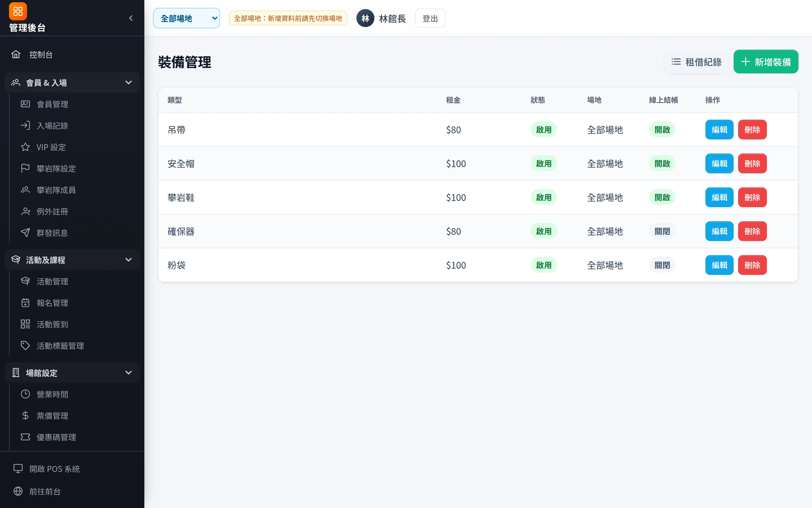Open 控制台 home icon
The height and width of the screenshot is (508, 812).
[x=16, y=54]
